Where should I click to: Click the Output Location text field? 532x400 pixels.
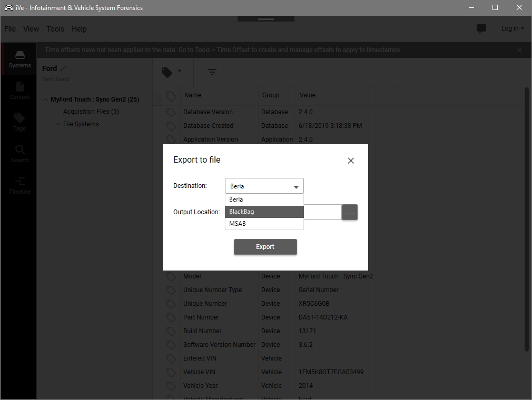click(x=323, y=212)
